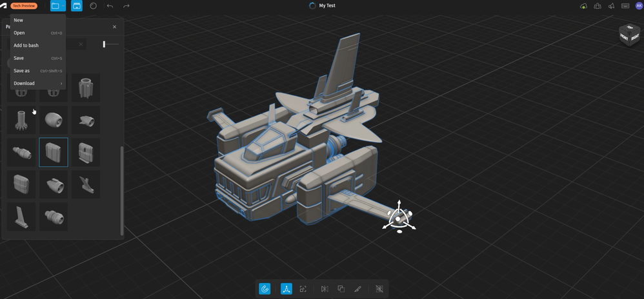Undo the last action

pos(110,6)
